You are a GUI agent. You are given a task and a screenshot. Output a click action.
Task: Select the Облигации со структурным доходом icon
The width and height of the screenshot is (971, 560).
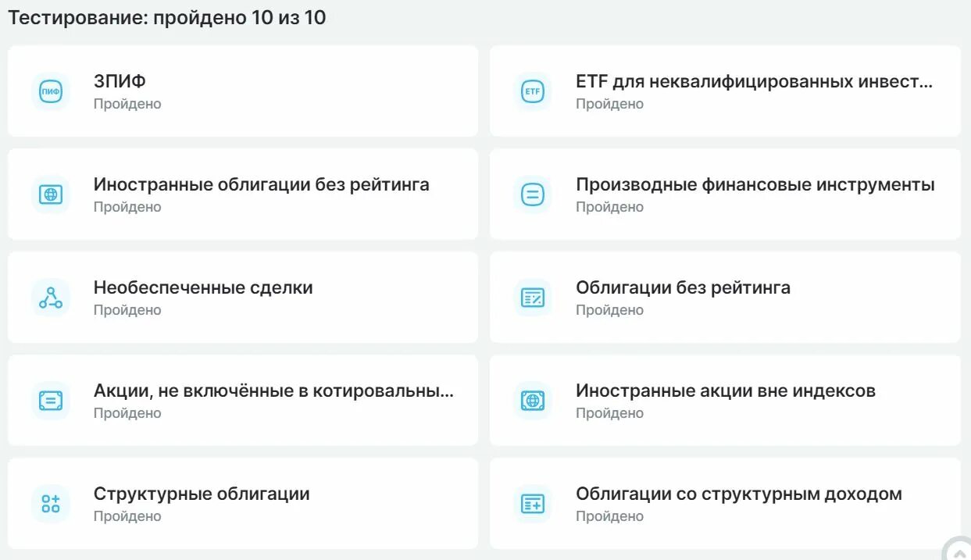pyautogui.click(x=533, y=504)
